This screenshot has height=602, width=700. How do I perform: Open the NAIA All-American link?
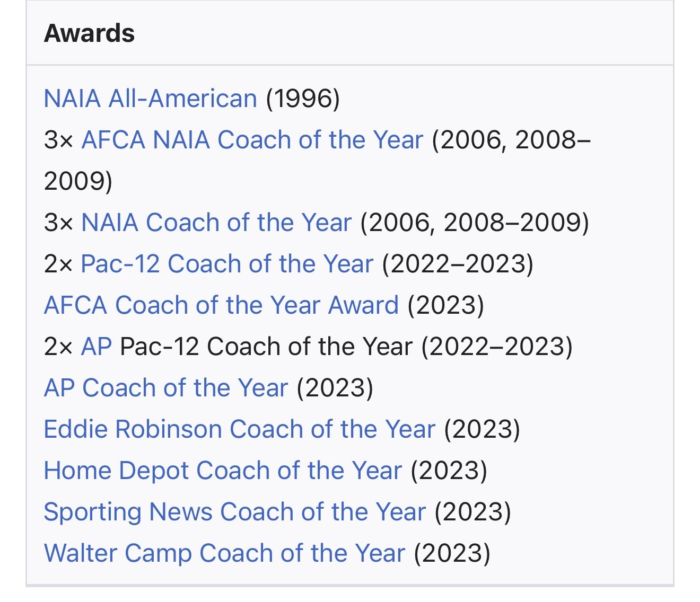[150, 99]
